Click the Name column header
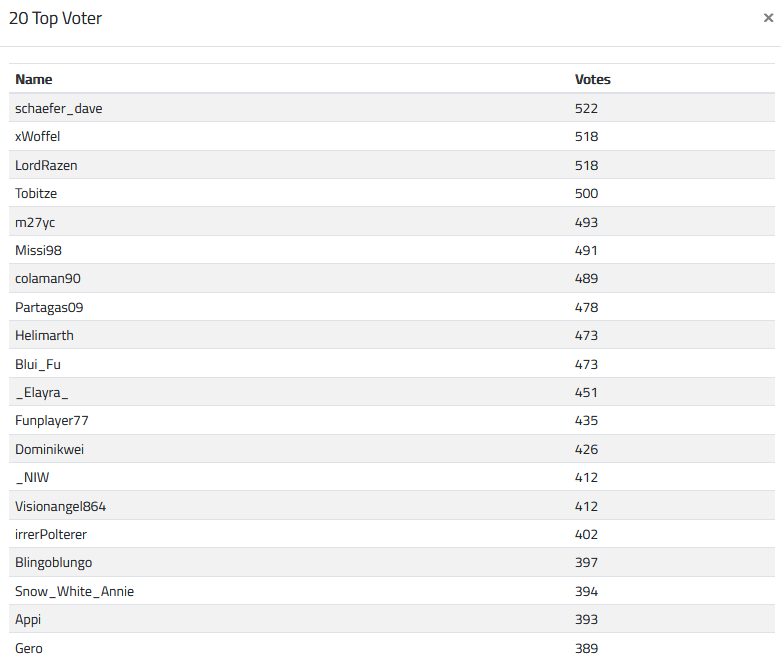This screenshot has width=781, height=672. [x=34, y=79]
